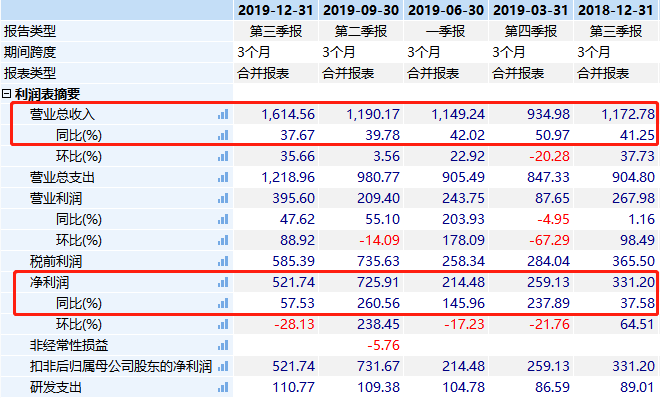
Task: Open chart icon for 营业利润 row
Action: coord(223,199)
